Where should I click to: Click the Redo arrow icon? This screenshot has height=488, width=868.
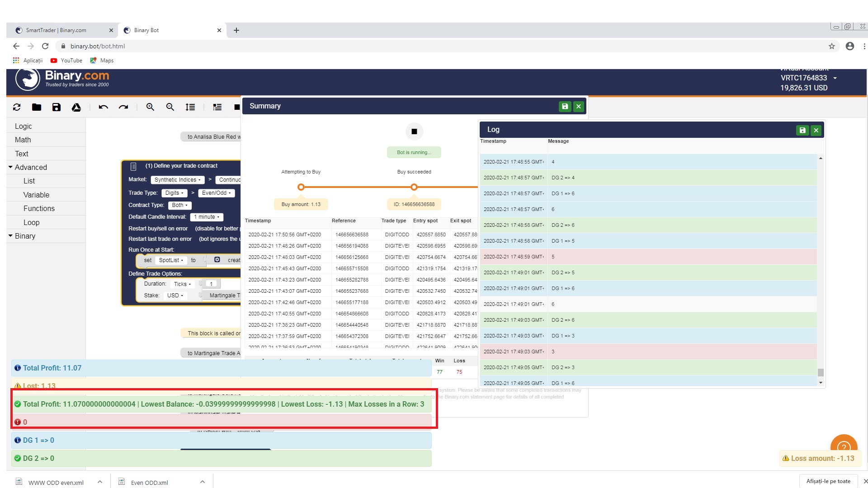click(x=123, y=107)
